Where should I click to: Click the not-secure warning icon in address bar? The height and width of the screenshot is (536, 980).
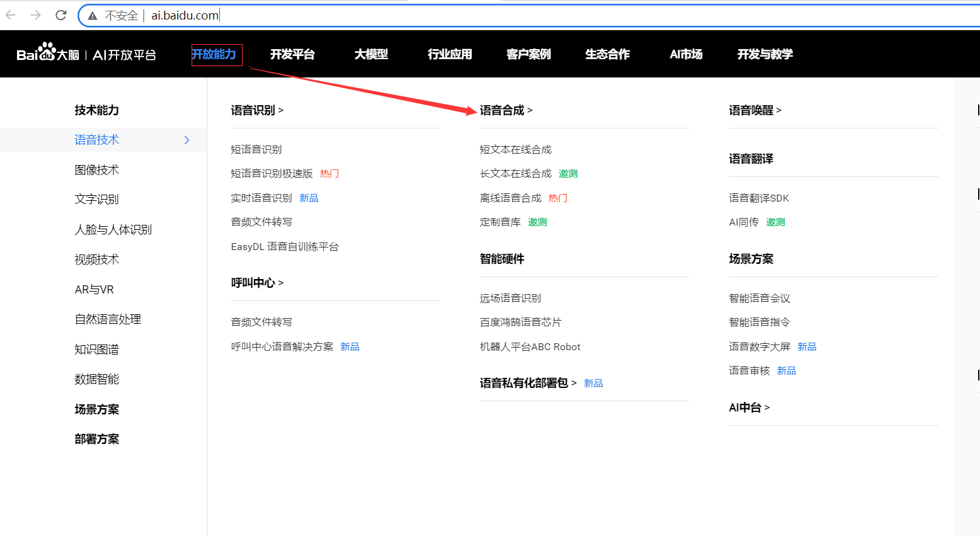pos(93,16)
